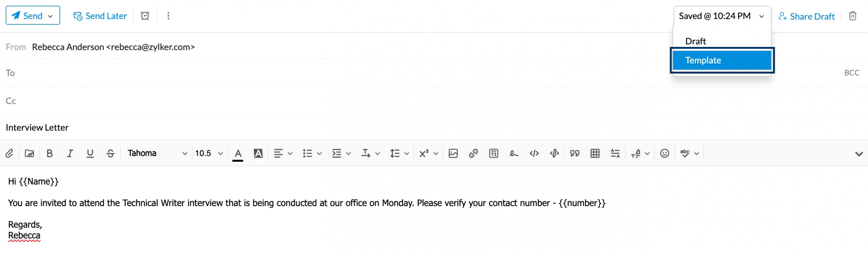Viewport: 868px width, 253px height.
Task: Insert a hyperlink using the link icon
Action: coord(473,153)
